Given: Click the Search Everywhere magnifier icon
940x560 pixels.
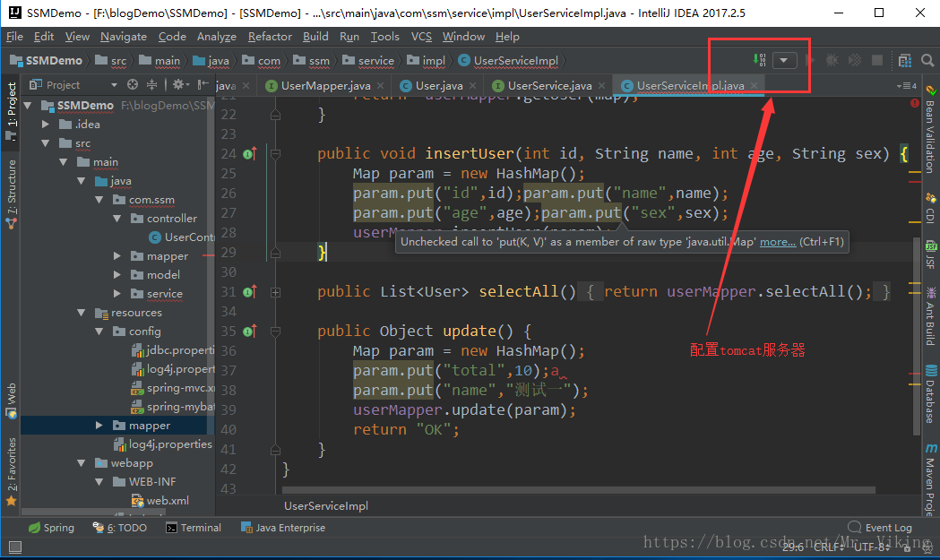Looking at the screenshot, I should click(x=927, y=60).
